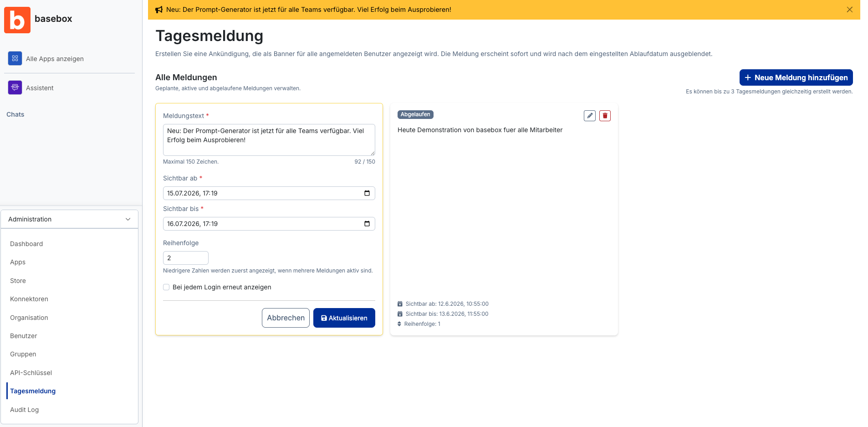Click the basebox logo icon
Image resolution: width=868 pixels, height=427 pixels.
[x=17, y=20]
